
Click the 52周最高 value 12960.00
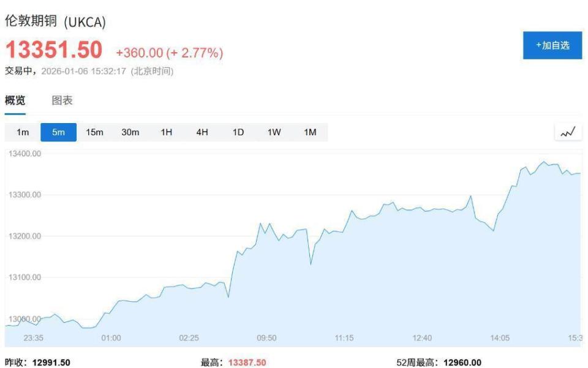(x=464, y=361)
